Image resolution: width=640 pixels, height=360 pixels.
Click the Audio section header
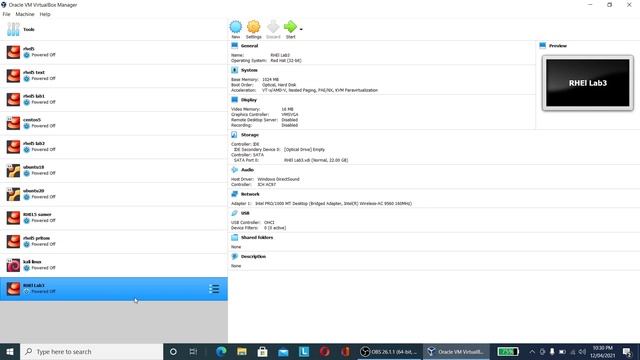click(x=247, y=170)
